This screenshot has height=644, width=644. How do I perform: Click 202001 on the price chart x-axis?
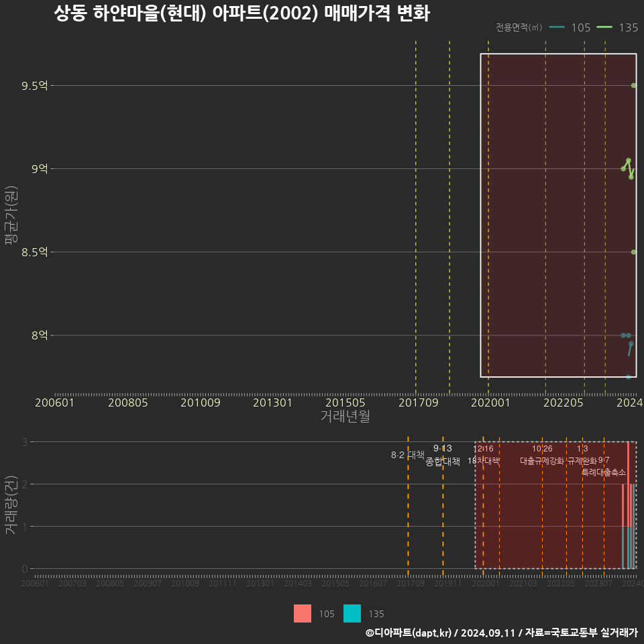coord(490,402)
